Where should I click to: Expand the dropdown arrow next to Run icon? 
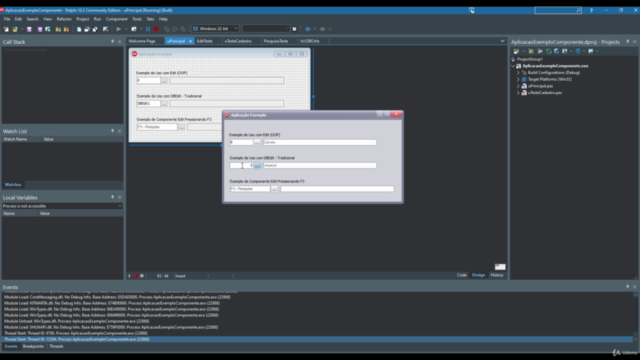coord(126,29)
